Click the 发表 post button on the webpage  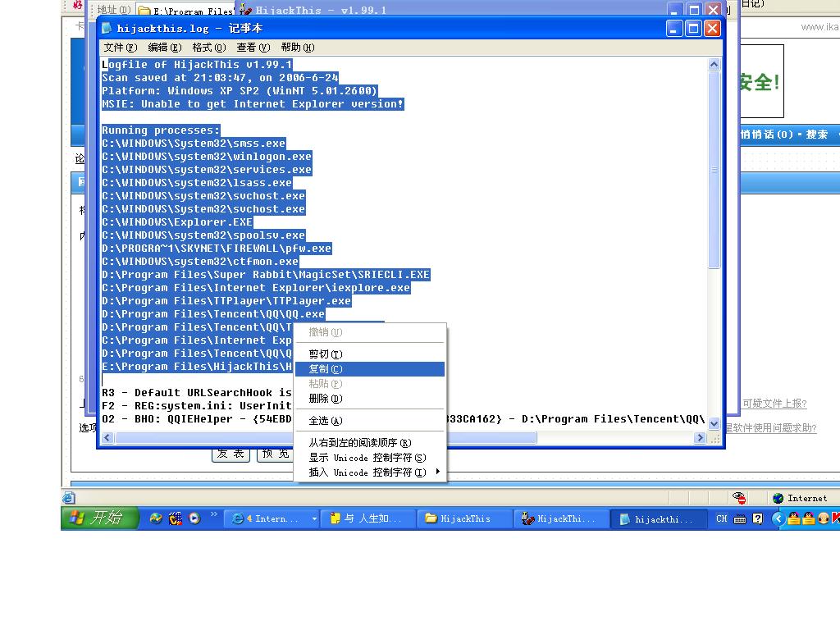(231, 454)
